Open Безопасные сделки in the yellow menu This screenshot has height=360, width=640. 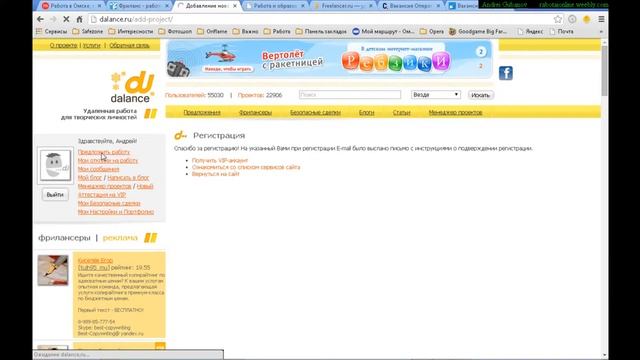[x=315, y=112]
